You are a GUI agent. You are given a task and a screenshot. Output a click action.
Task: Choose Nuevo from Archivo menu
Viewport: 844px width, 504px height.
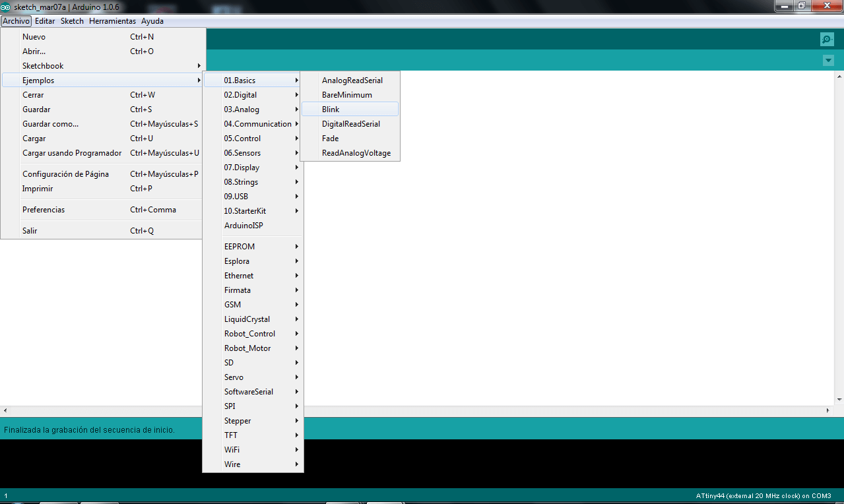102,37
